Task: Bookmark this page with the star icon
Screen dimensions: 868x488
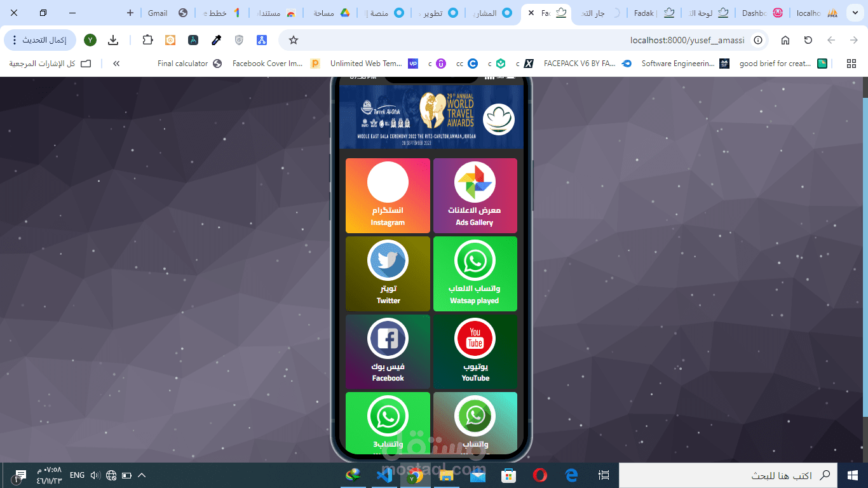Action: tap(294, 40)
